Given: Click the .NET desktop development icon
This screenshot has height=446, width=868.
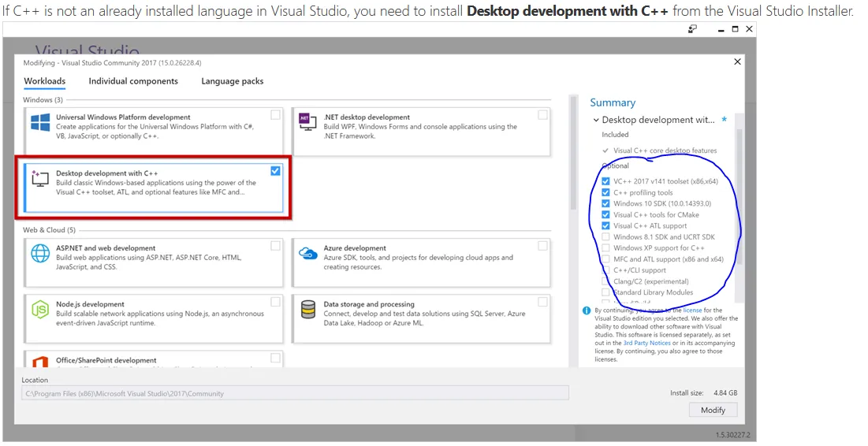Looking at the screenshot, I should [x=307, y=121].
